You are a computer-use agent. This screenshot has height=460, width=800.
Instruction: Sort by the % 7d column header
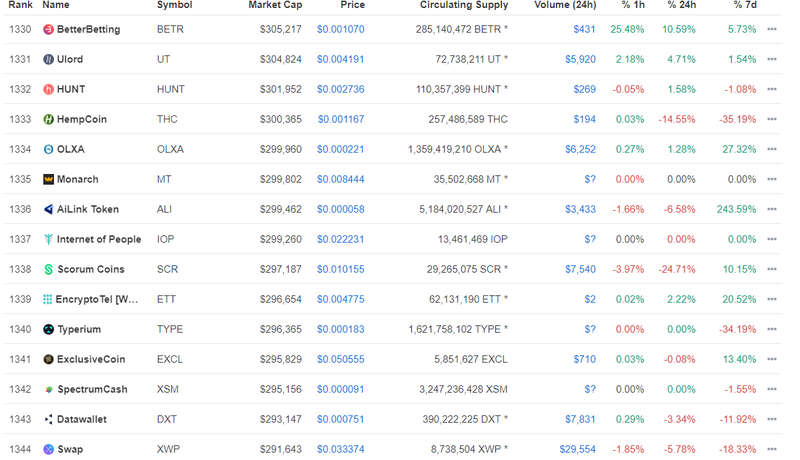[744, 5]
